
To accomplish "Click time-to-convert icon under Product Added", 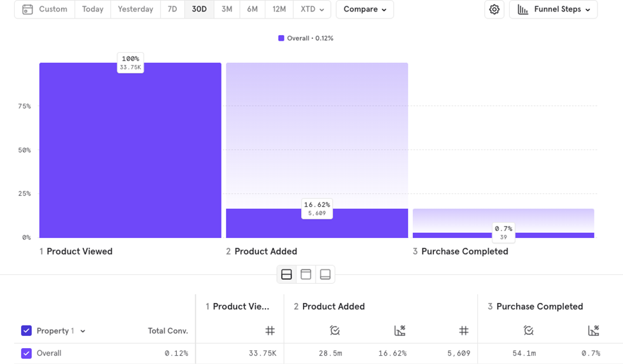I will [x=335, y=330].
